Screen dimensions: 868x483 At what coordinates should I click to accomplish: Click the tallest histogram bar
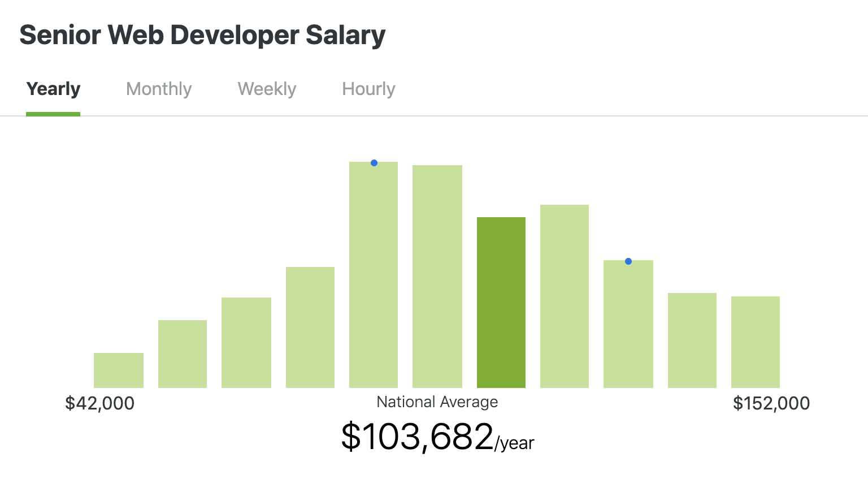(x=374, y=271)
